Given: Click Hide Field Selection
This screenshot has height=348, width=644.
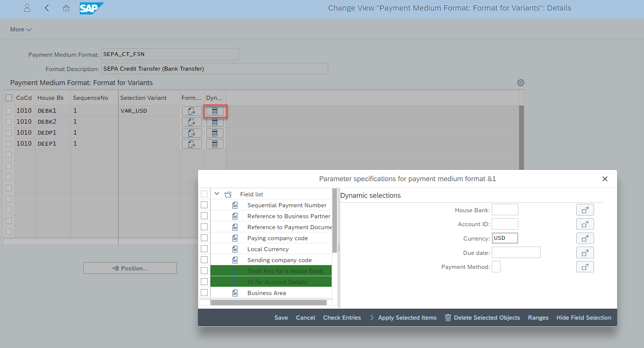Looking at the screenshot, I should 584,318.
